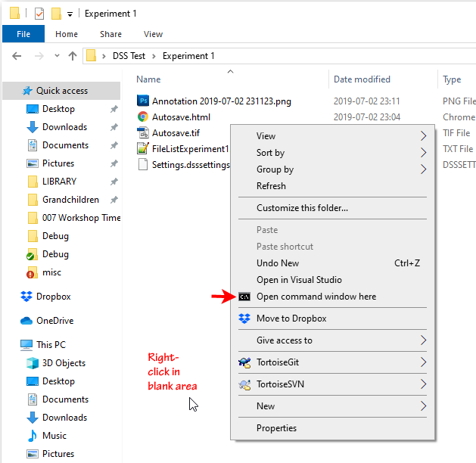Expand the View submenu arrow
This screenshot has width=476, height=463.
423,136
